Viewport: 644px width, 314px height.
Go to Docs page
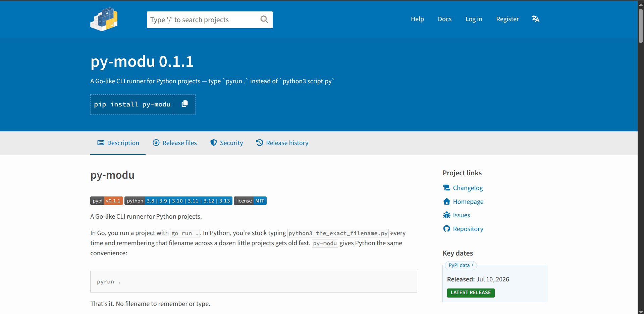(444, 19)
